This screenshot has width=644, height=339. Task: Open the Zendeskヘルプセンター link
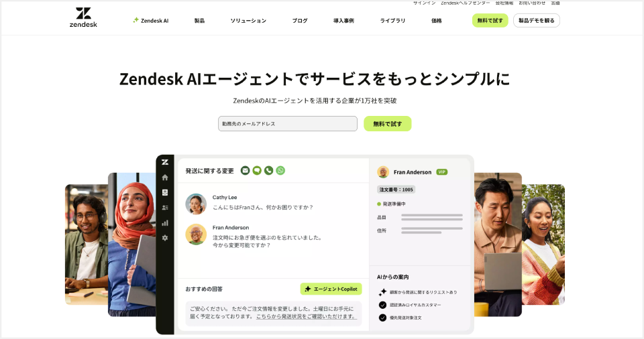pos(466,3)
